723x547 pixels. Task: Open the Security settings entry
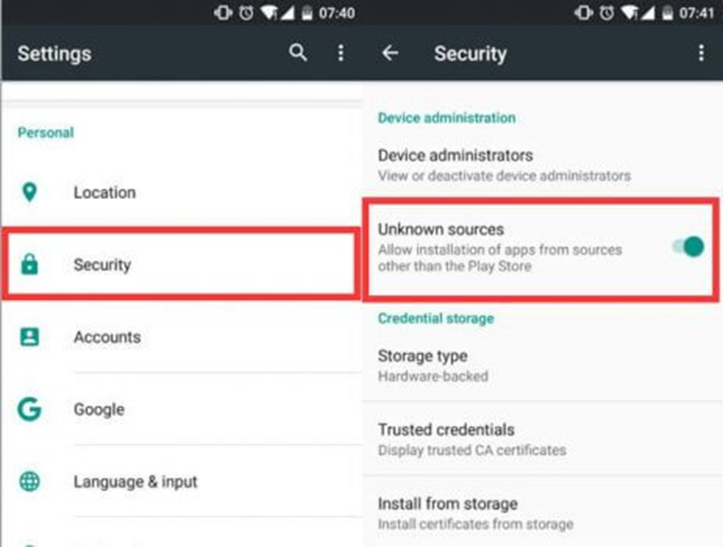point(180,264)
